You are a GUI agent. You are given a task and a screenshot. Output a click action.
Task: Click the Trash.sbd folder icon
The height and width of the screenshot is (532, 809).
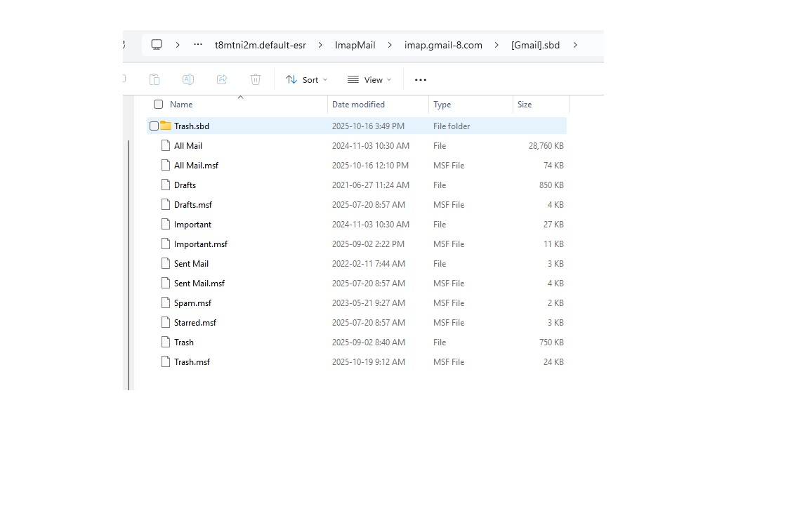pos(166,125)
